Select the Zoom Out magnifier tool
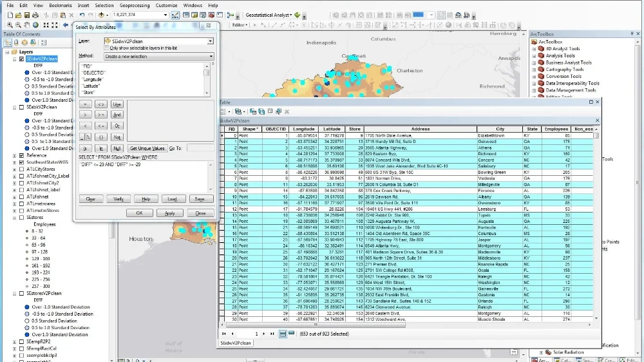Viewport: 644px width, 362px height. click(x=18, y=25)
